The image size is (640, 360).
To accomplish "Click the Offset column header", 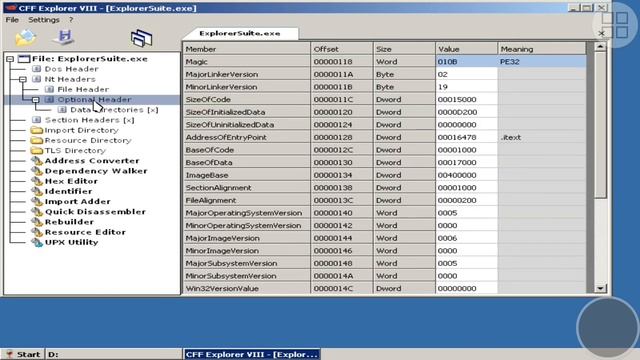I will pos(342,49).
